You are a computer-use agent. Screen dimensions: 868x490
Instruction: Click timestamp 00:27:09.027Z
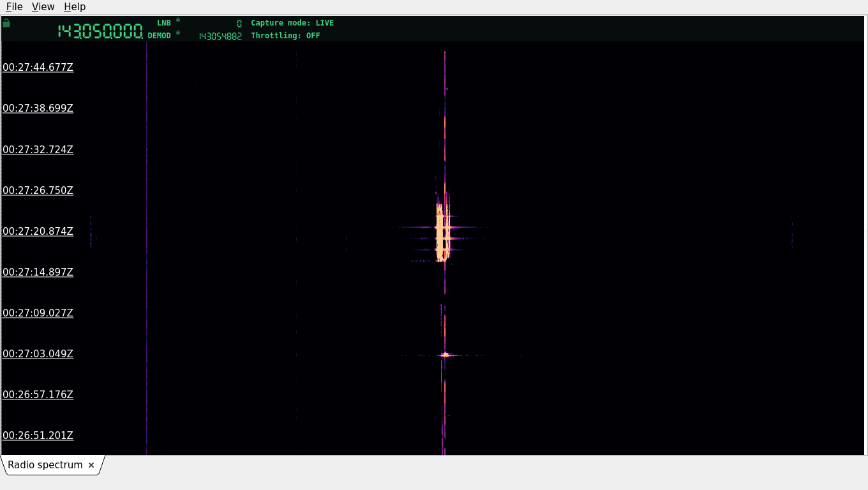click(38, 313)
